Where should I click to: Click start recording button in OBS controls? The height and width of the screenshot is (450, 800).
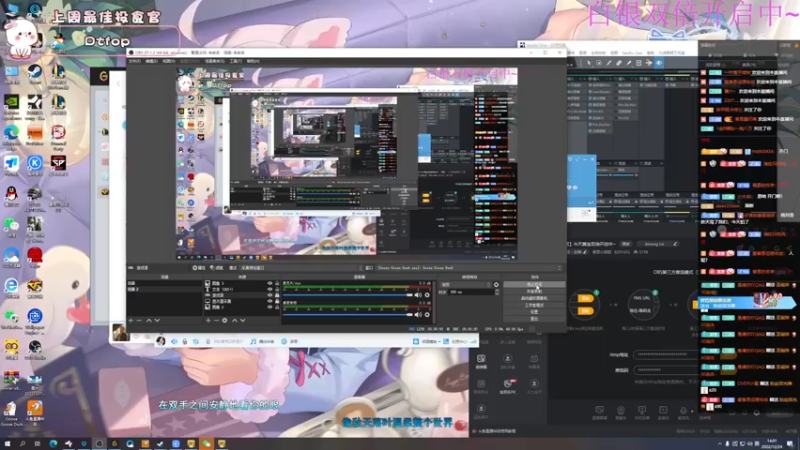[534, 291]
